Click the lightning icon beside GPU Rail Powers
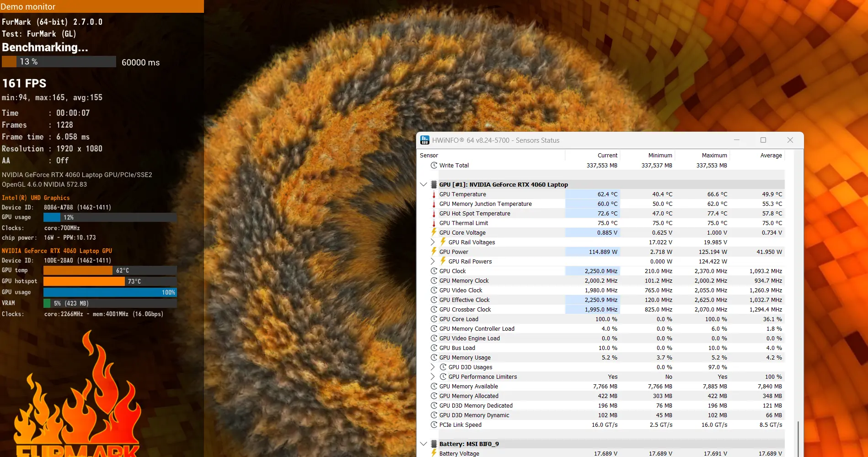868x457 pixels. 443,261
